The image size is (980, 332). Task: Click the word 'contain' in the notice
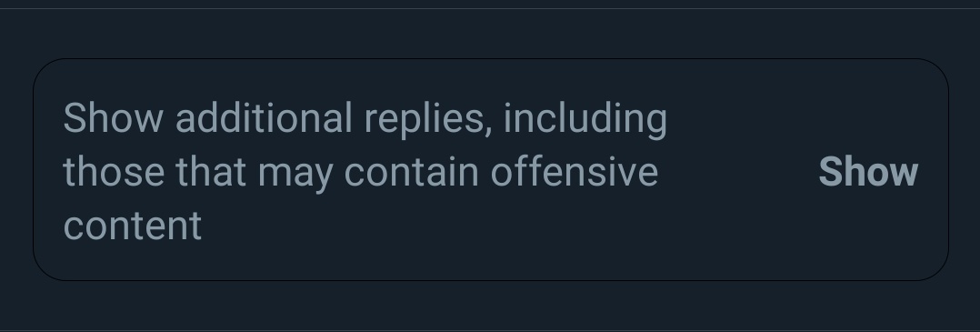[x=411, y=172]
